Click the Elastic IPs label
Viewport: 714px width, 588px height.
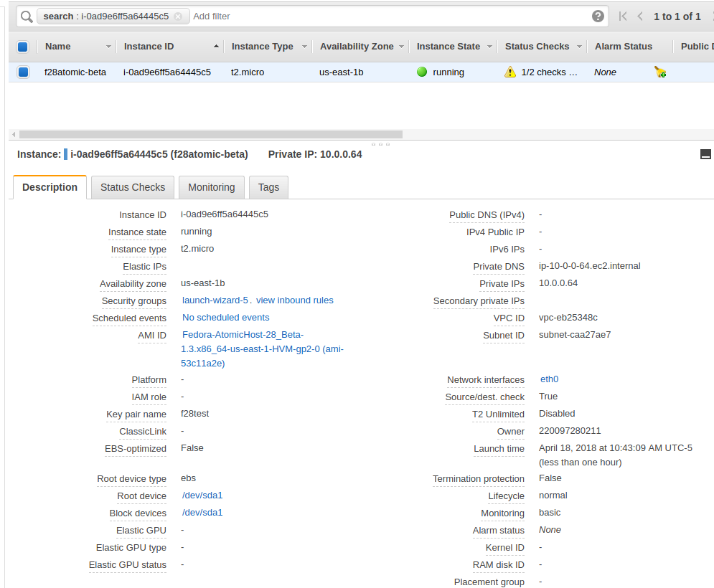(144, 267)
